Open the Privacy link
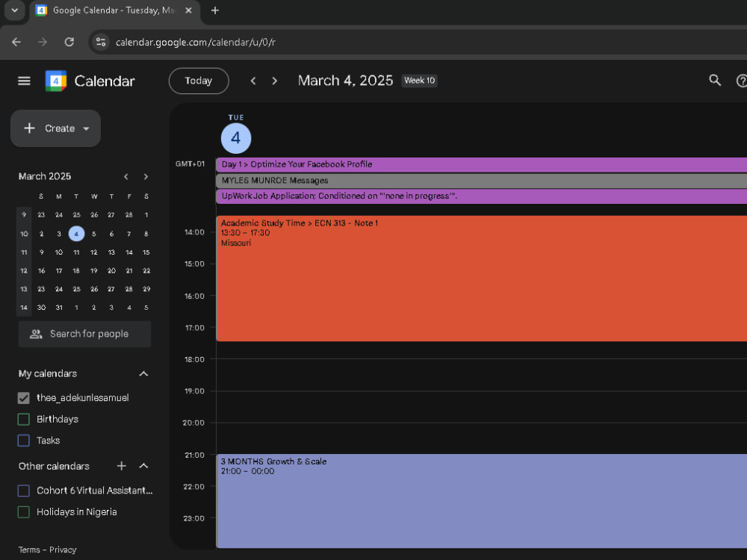 tap(63, 550)
